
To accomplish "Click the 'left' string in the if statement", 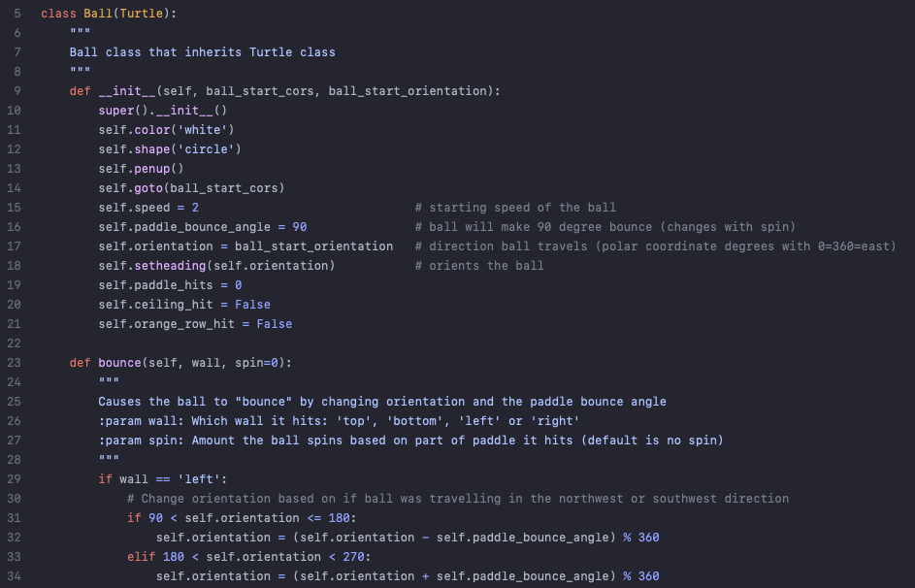I will pos(199,479).
